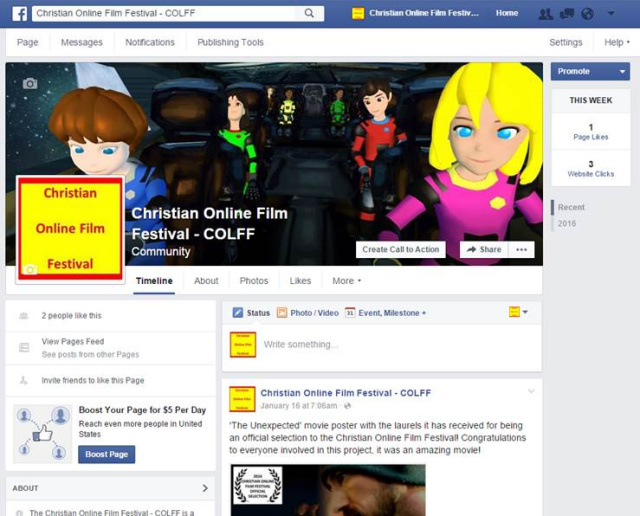Screen dimensions: 640x516
Task: Open Publishing Tools
Action: click(230, 42)
